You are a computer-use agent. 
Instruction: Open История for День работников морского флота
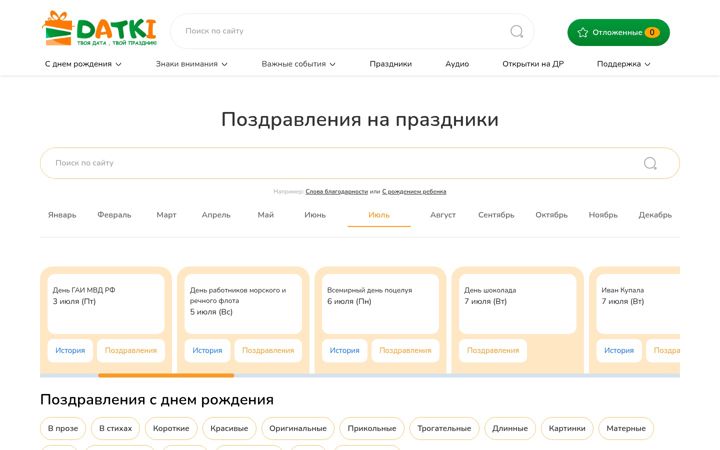pyautogui.click(x=207, y=350)
